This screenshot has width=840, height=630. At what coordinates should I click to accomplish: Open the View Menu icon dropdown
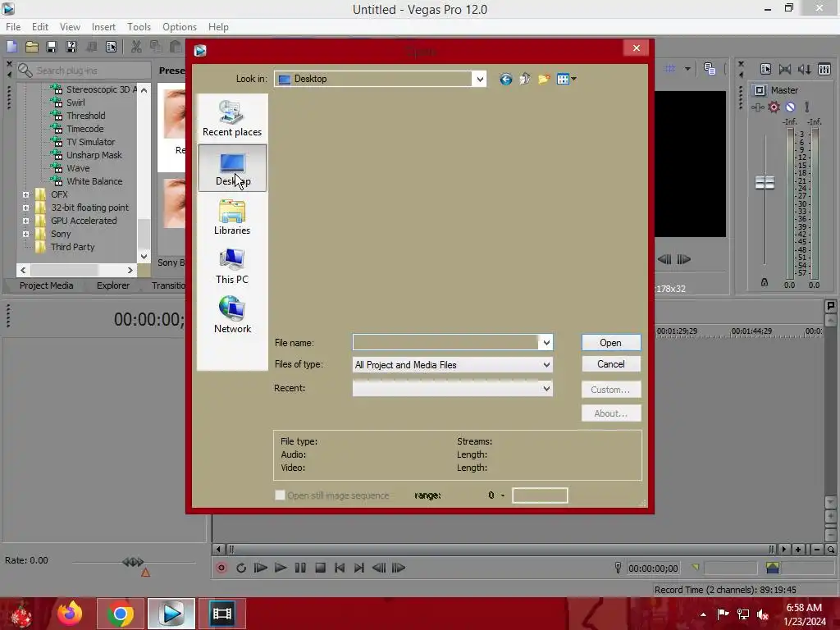click(566, 80)
